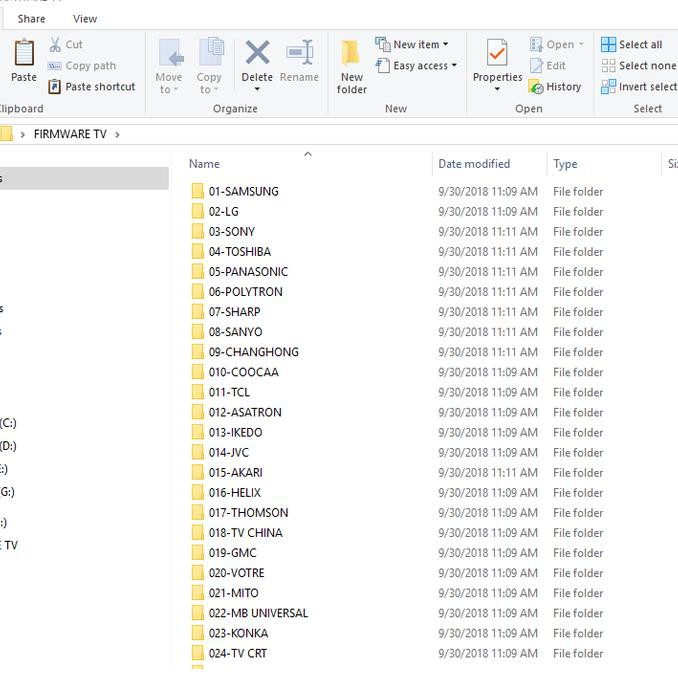
Task: Select the 06-POLYTRON folder name
Action: [x=246, y=291]
